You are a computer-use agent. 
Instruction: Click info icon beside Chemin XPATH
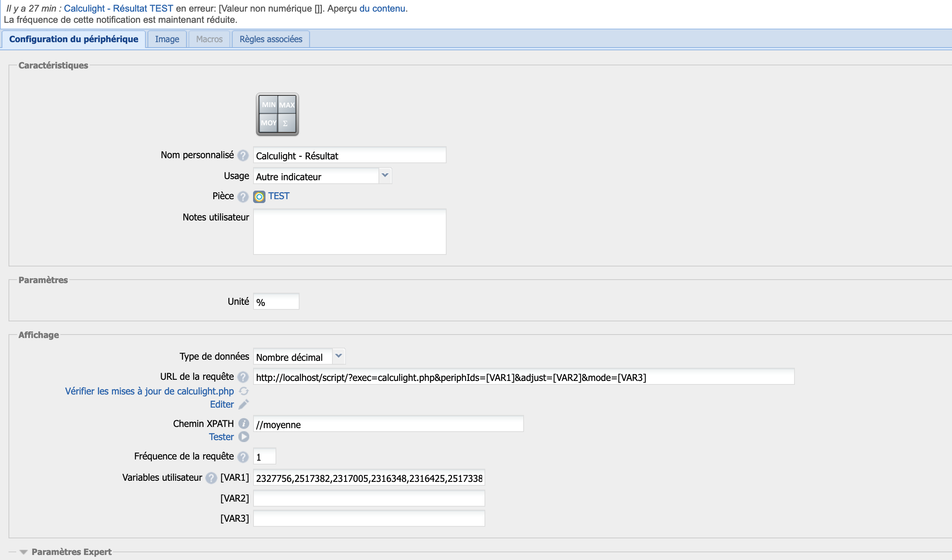click(244, 424)
